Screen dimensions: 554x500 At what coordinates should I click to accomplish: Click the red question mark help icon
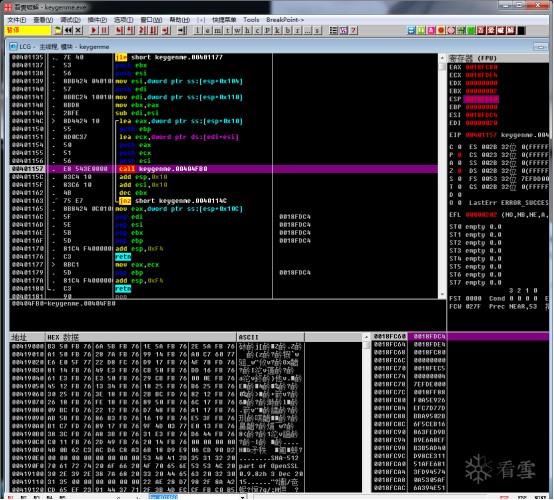coord(354,30)
